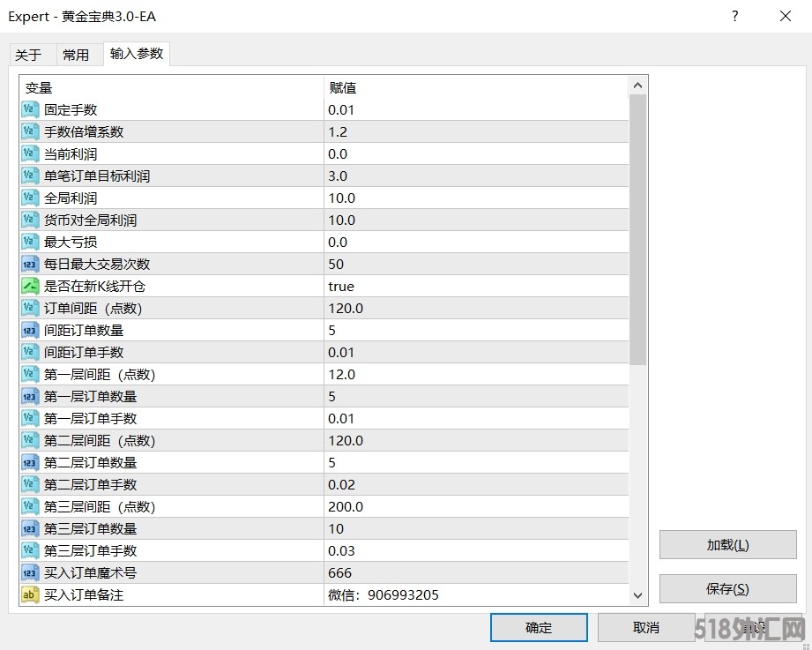Select the icon of the 当前利润 row
The image size is (812, 650).
pos(30,153)
